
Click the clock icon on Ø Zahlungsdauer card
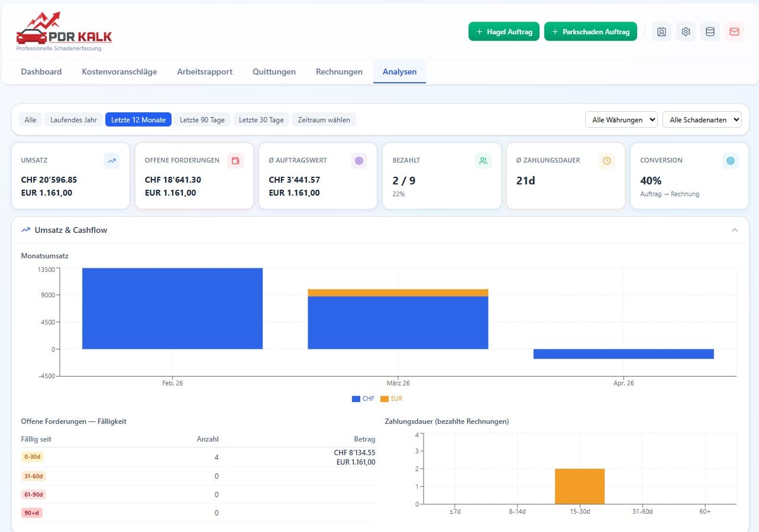[x=606, y=160]
